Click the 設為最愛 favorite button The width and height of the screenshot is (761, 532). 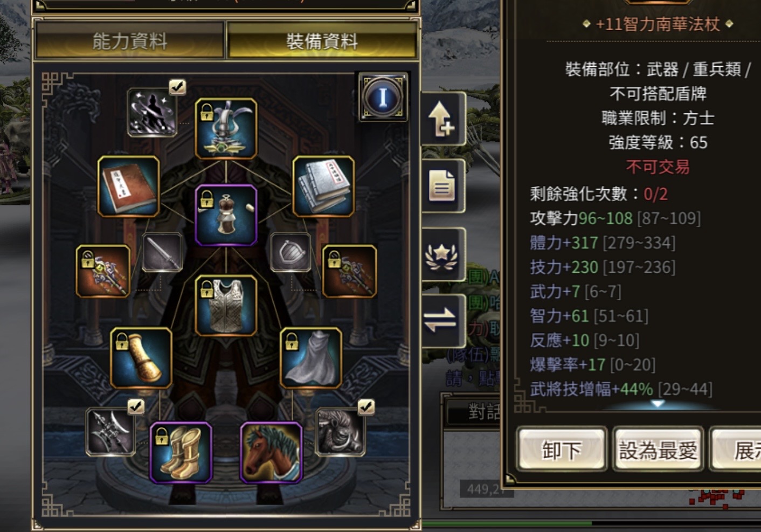[x=658, y=450]
